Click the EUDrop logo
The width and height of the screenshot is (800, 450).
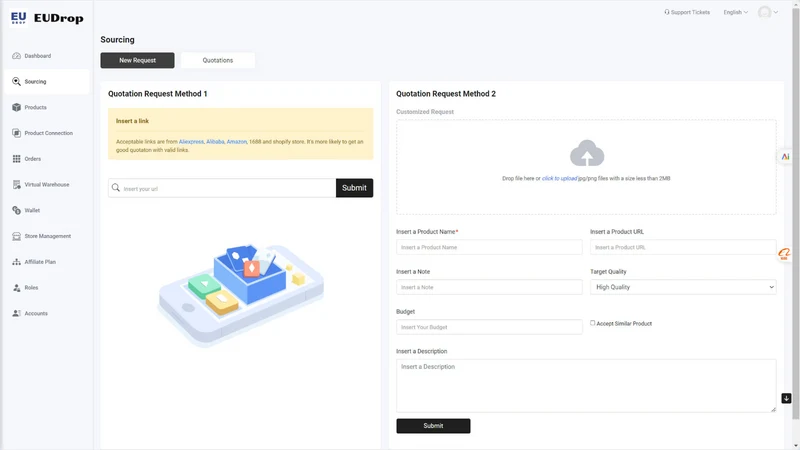tap(47, 18)
